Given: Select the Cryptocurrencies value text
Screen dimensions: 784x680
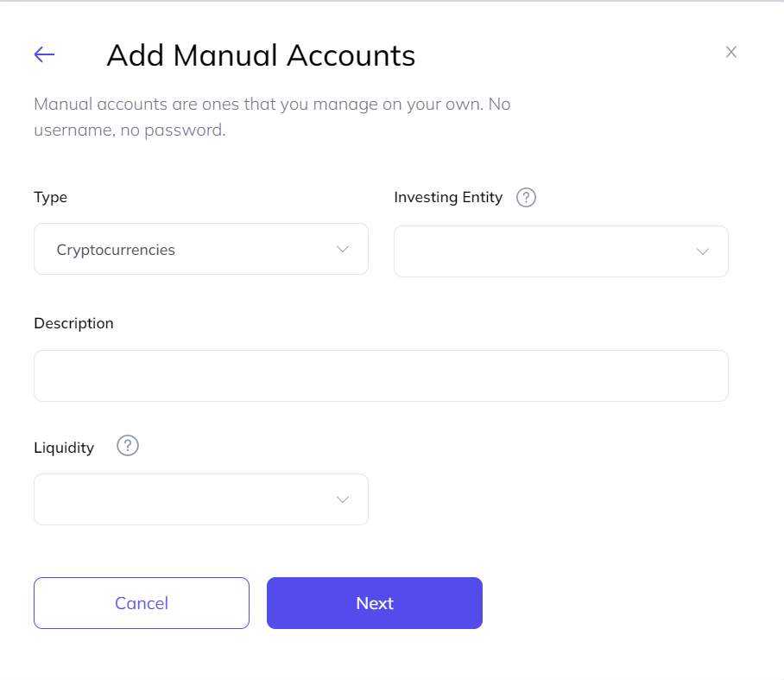Looking at the screenshot, I should pyautogui.click(x=116, y=250).
